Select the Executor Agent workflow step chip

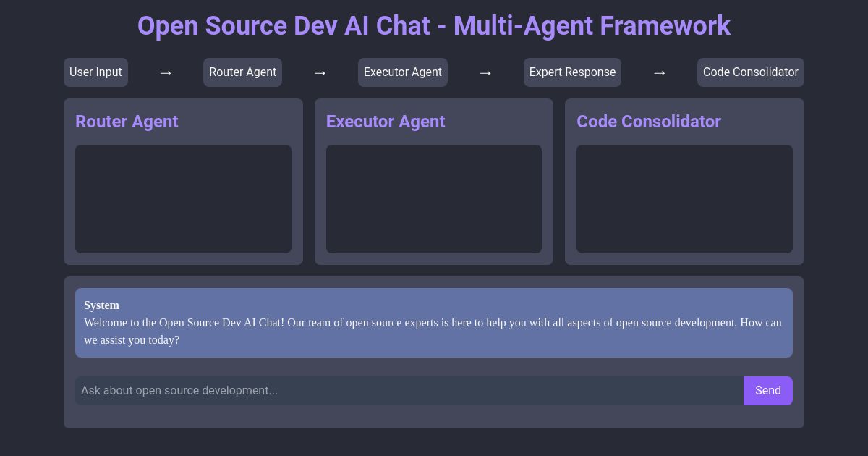pyautogui.click(x=402, y=72)
